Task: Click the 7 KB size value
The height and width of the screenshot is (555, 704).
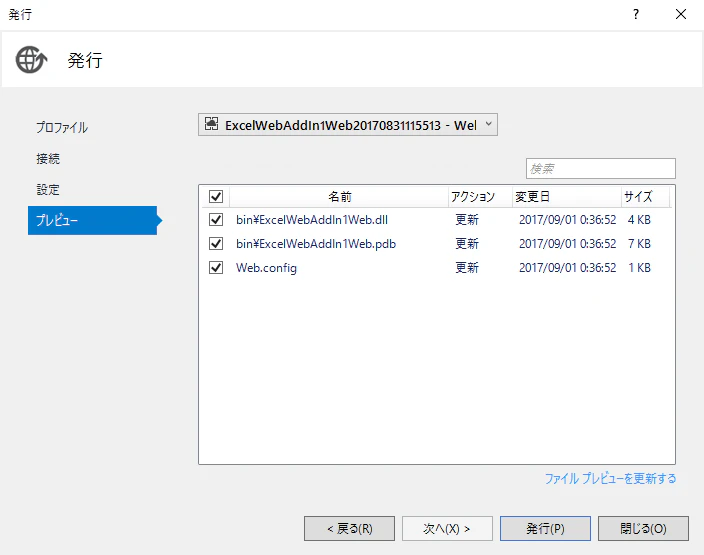Action: (x=639, y=243)
